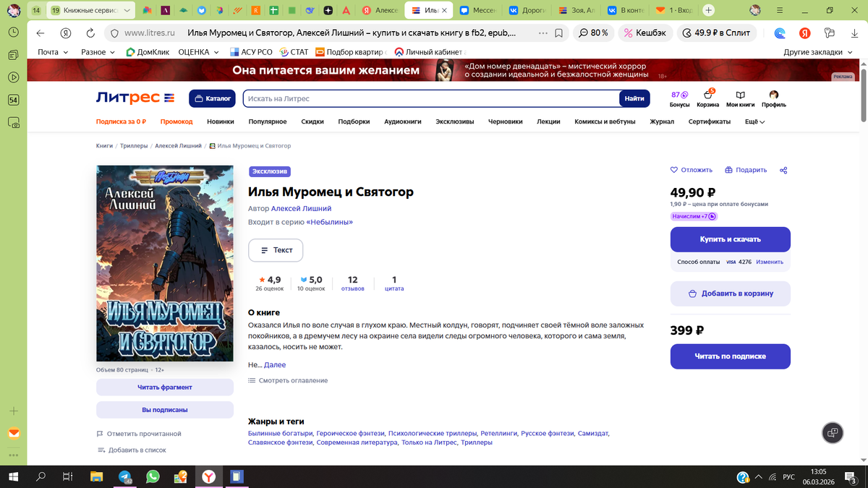Open the Аудиокниги navigation item
868x488 pixels.
coord(402,121)
